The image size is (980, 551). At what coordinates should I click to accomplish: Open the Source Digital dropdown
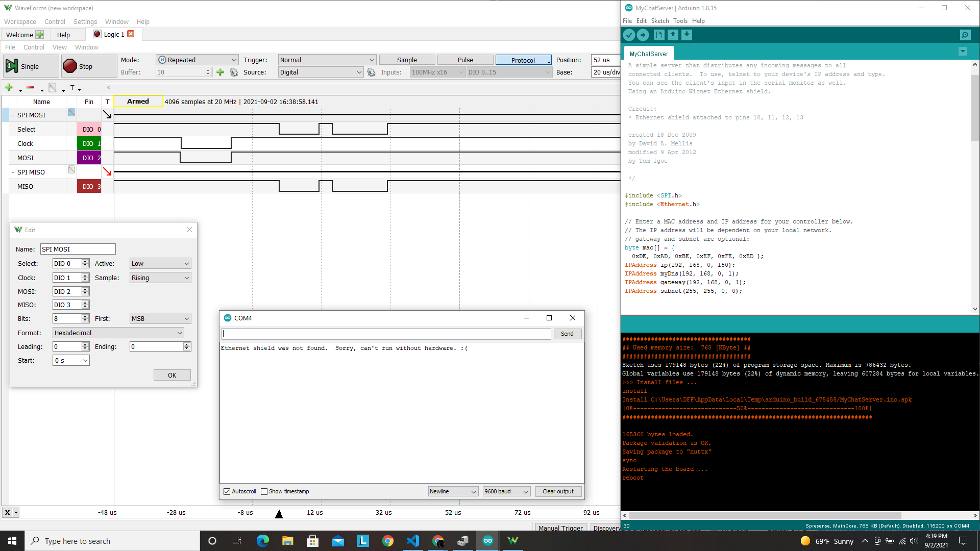[321, 72]
